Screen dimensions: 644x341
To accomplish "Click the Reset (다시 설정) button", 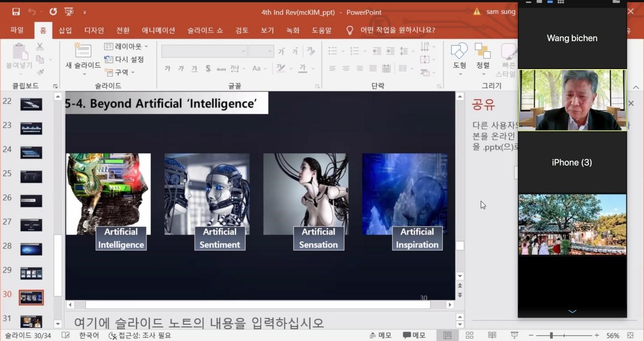I will coord(125,59).
